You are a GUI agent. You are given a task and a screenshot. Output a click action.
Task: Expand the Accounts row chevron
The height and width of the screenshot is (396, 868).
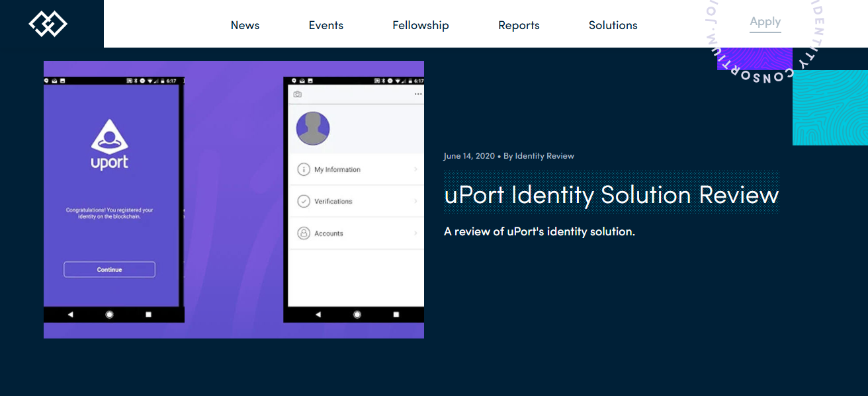pos(416,233)
